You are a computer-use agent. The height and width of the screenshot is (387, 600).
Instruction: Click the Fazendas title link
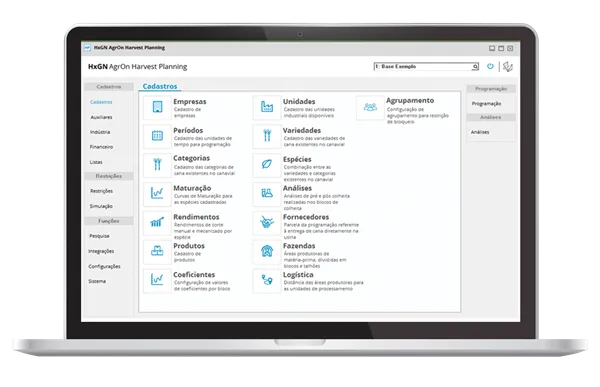[x=299, y=246]
